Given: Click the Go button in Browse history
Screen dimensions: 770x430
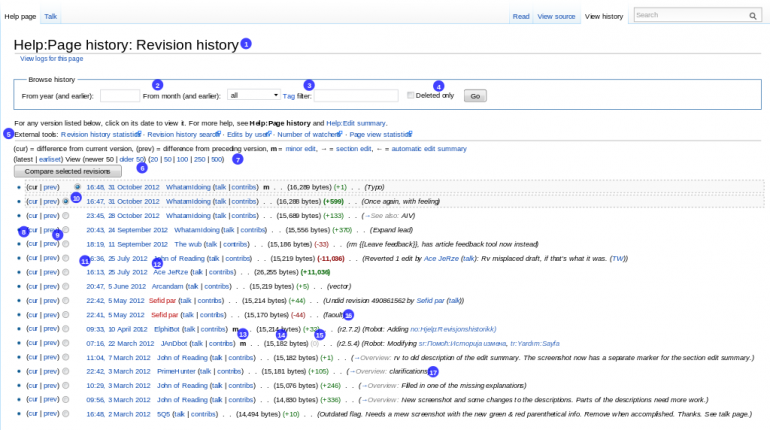Looking at the screenshot, I should click(x=475, y=96).
